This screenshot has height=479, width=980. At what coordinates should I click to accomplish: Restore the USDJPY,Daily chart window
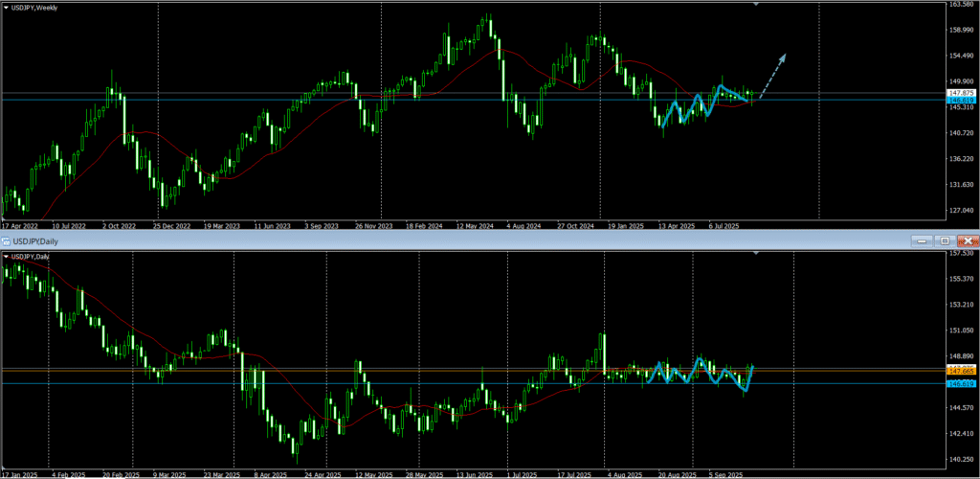945,240
